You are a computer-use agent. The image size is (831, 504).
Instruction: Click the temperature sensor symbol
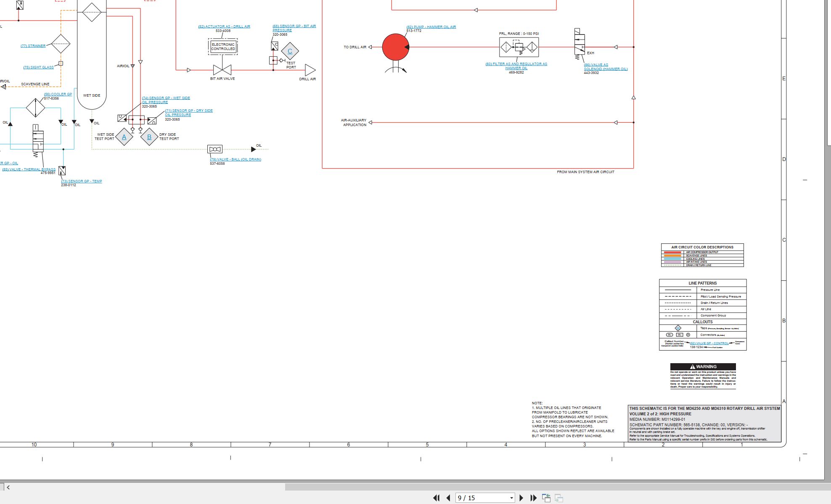(62, 171)
